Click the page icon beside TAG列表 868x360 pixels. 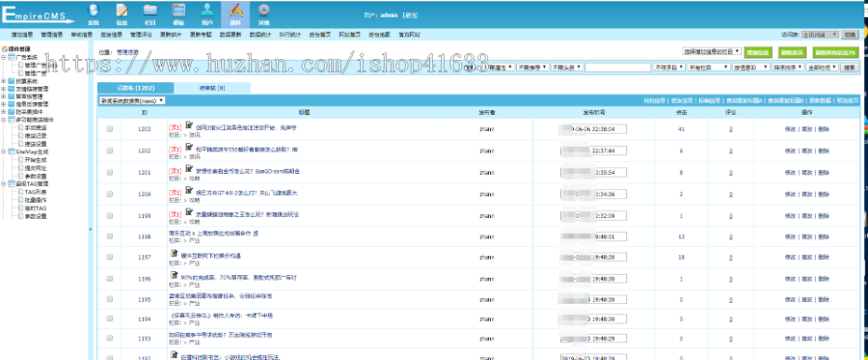click(x=21, y=192)
